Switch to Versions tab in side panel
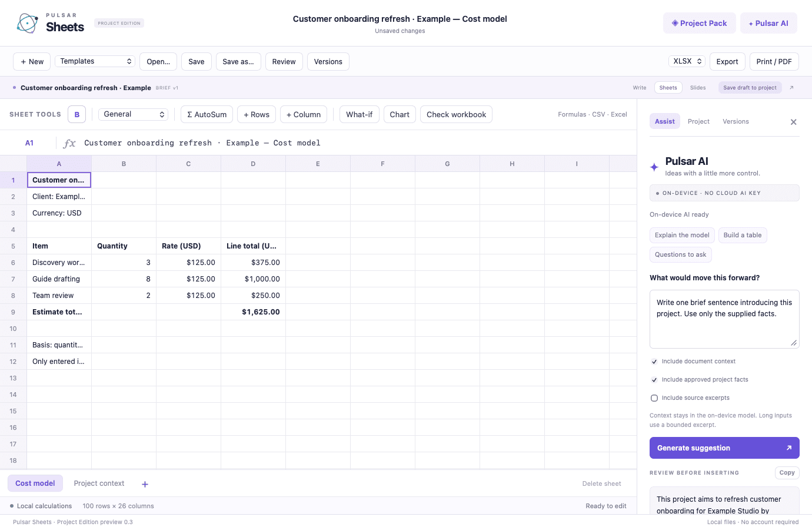 click(736, 121)
